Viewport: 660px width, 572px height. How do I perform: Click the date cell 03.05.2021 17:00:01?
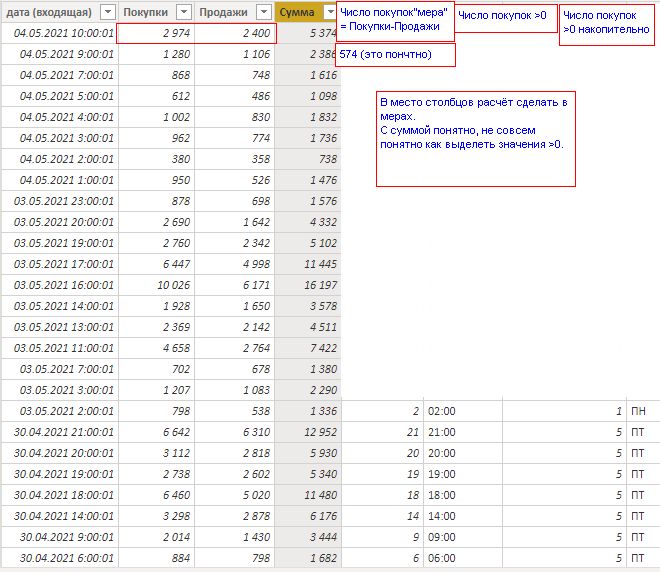point(60,264)
